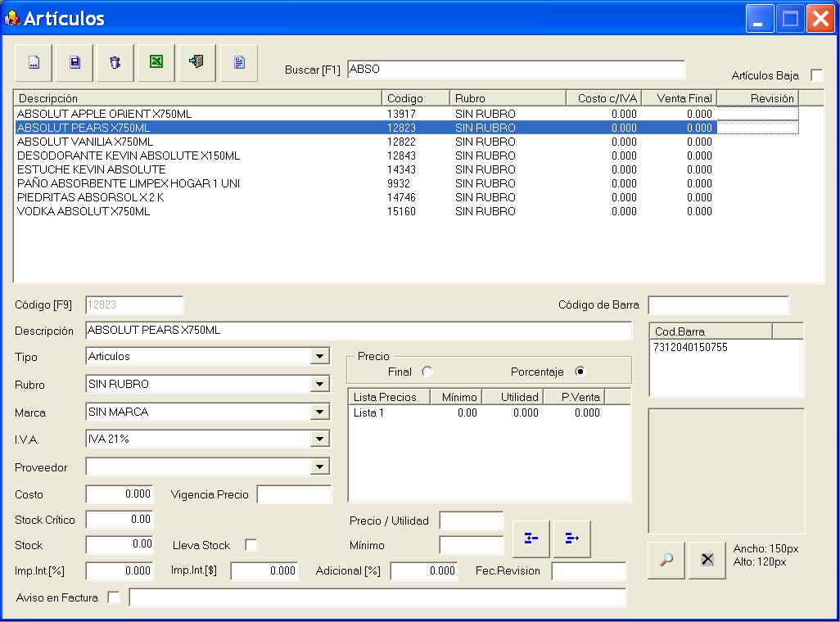The width and height of the screenshot is (840, 622).
Task: Sort by the Venta Final column header
Action: (x=680, y=98)
